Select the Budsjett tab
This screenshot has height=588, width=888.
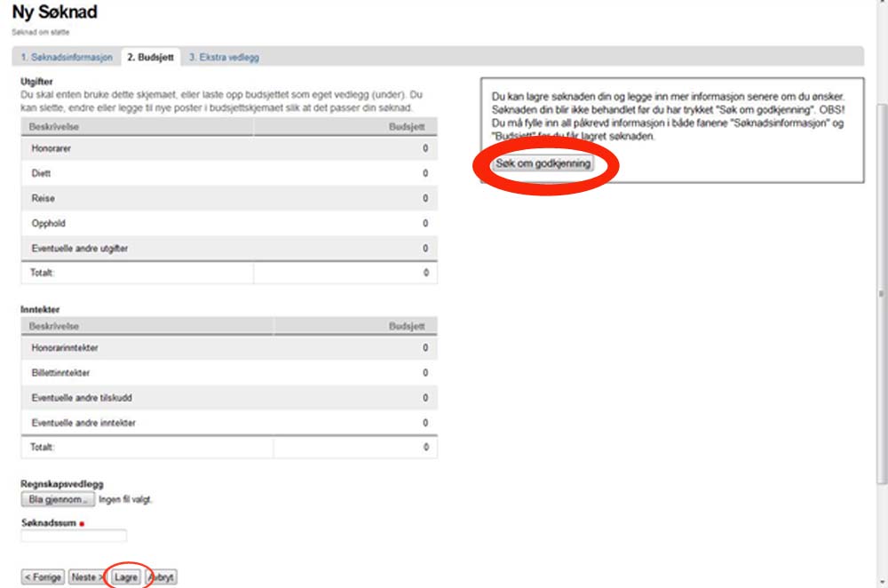(x=151, y=57)
